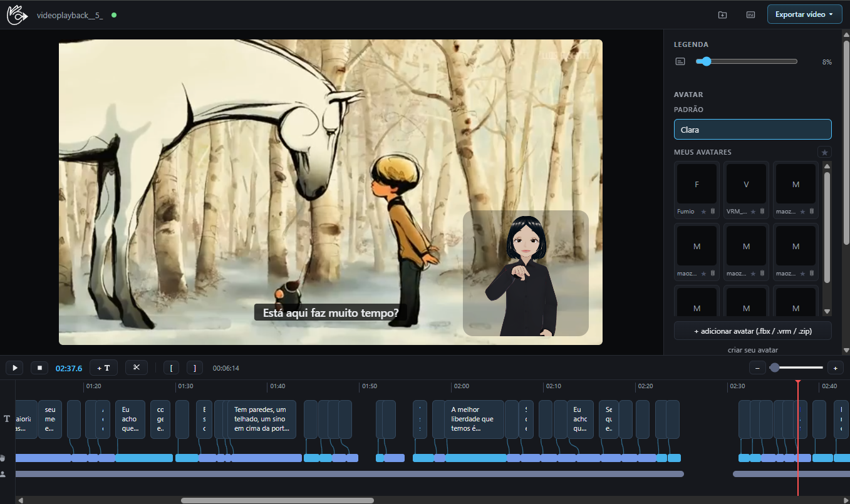Click the 02:10 mark on time ruler
The height and width of the screenshot is (504, 850).
(553, 386)
